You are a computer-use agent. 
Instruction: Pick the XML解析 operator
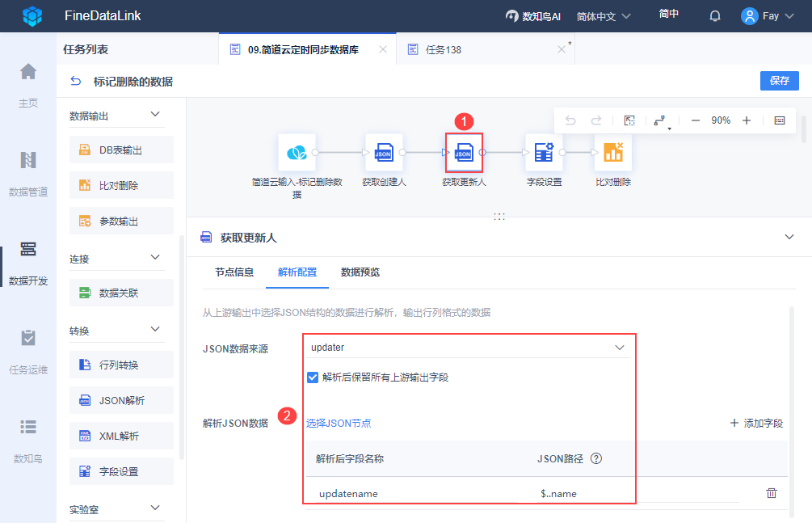point(121,436)
